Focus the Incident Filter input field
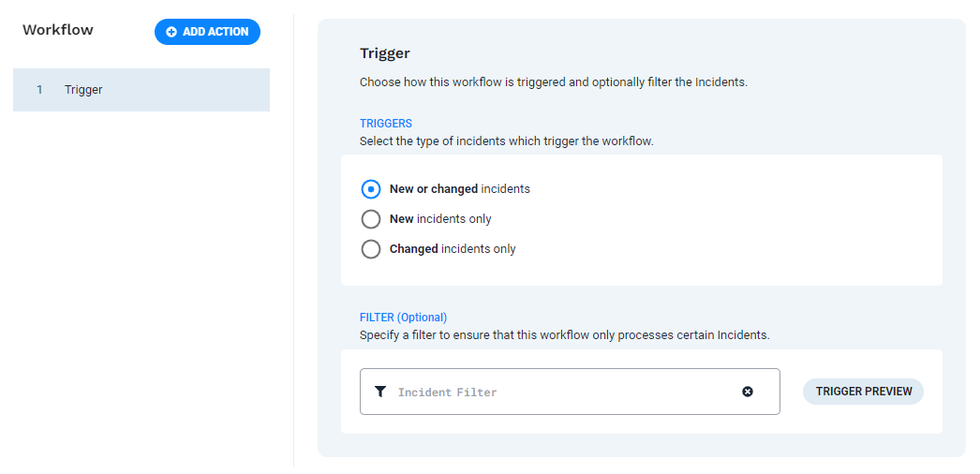 coord(562,392)
